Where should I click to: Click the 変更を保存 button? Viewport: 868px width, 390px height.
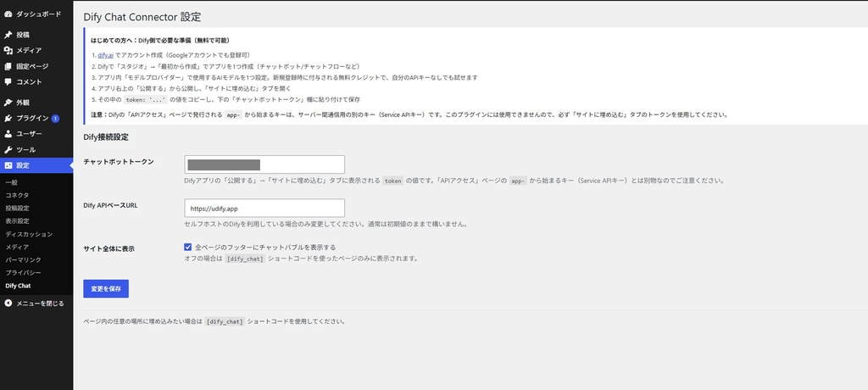(x=106, y=288)
